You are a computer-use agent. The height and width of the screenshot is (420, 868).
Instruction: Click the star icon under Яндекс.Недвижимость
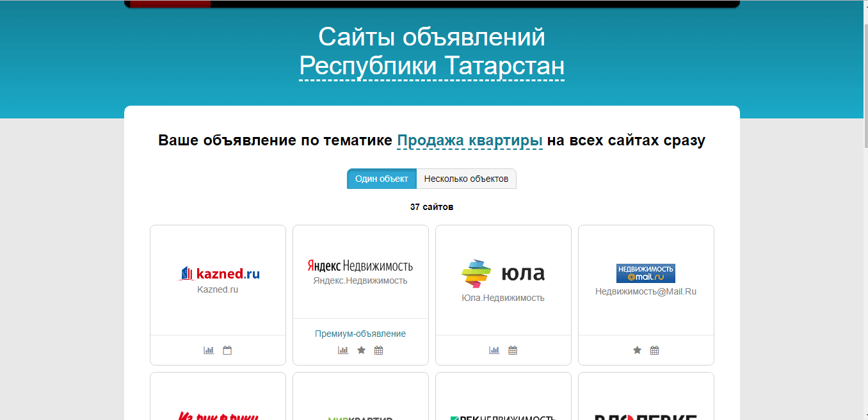point(361,350)
